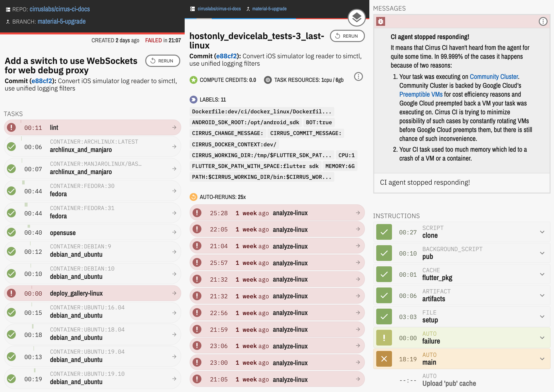Click RERUN button for the build
The width and height of the screenshot is (554, 392).
[163, 61]
